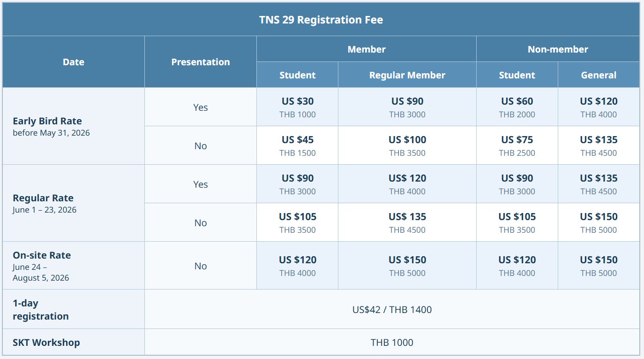The image size is (644, 359).
Task: Click the US $30 early bird student fee
Action: 298,101
